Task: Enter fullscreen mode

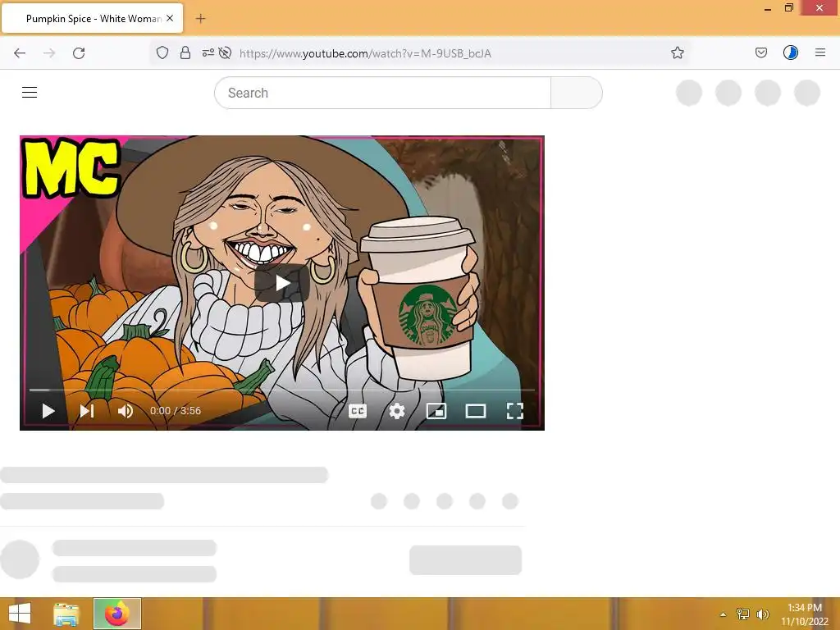Action: pos(515,411)
